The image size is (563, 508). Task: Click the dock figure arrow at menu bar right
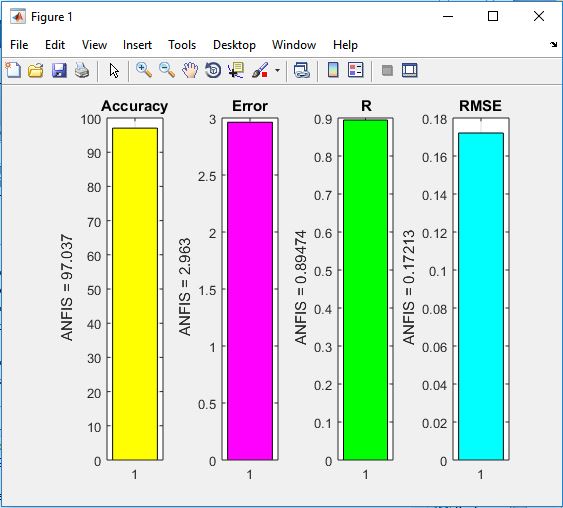pyautogui.click(x=553, y=45)
